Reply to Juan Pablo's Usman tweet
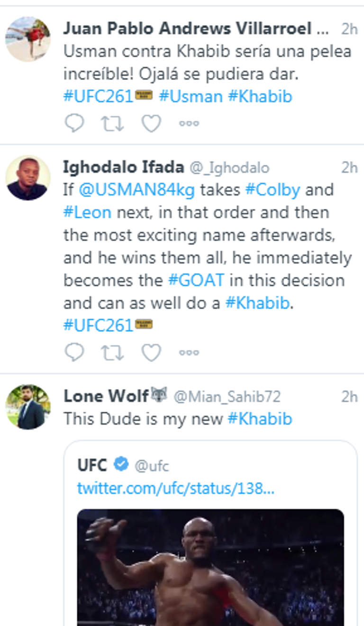 pyautogui.click(x=74, y=123)
